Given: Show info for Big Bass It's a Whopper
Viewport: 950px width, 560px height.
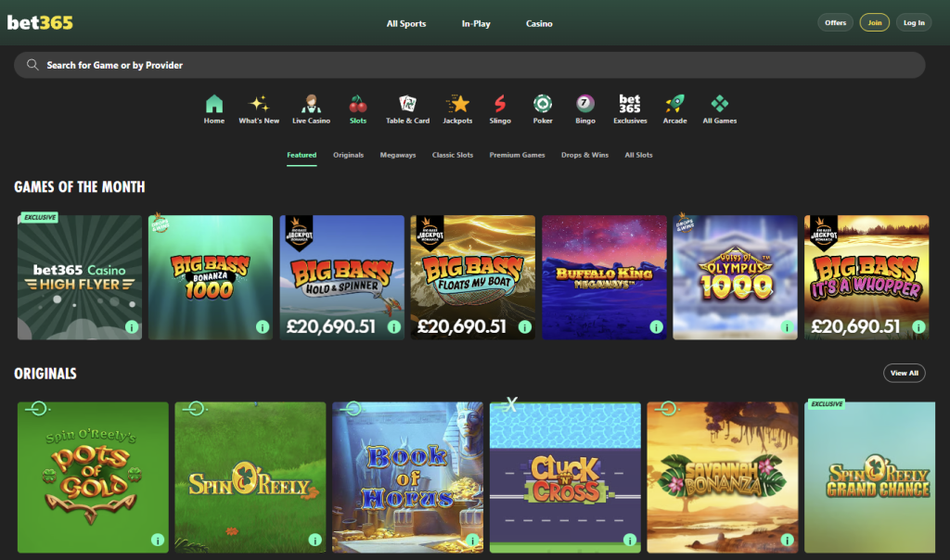Looking at the screenshot, I should click(918, 327).
